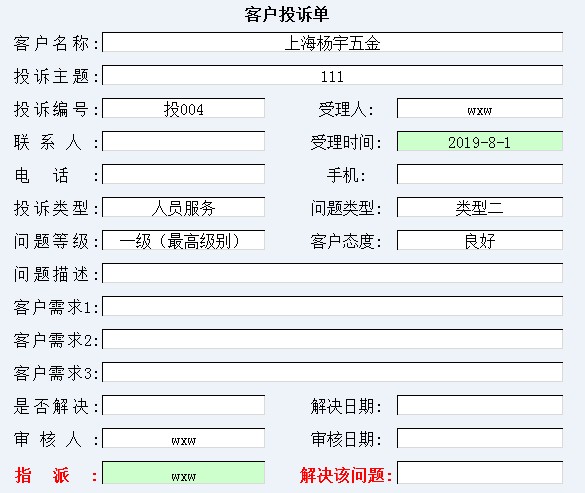Click the empty 电话 input field

(x=184, y=174)
